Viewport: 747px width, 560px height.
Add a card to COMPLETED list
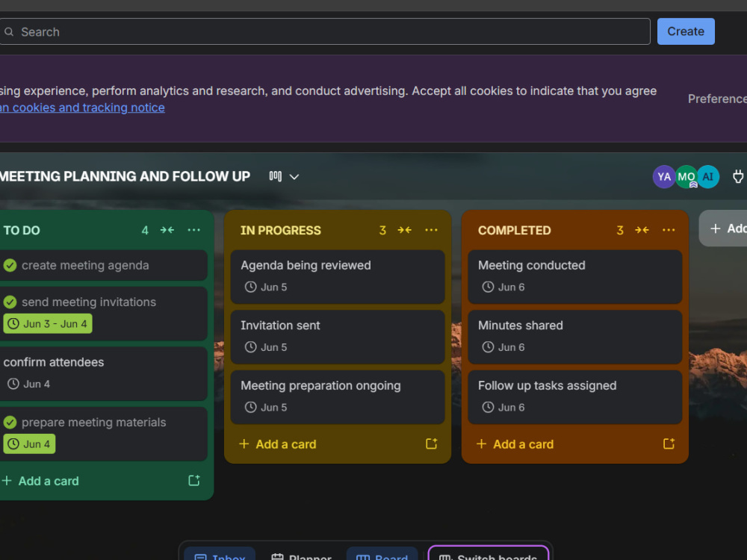pos(515,444)
